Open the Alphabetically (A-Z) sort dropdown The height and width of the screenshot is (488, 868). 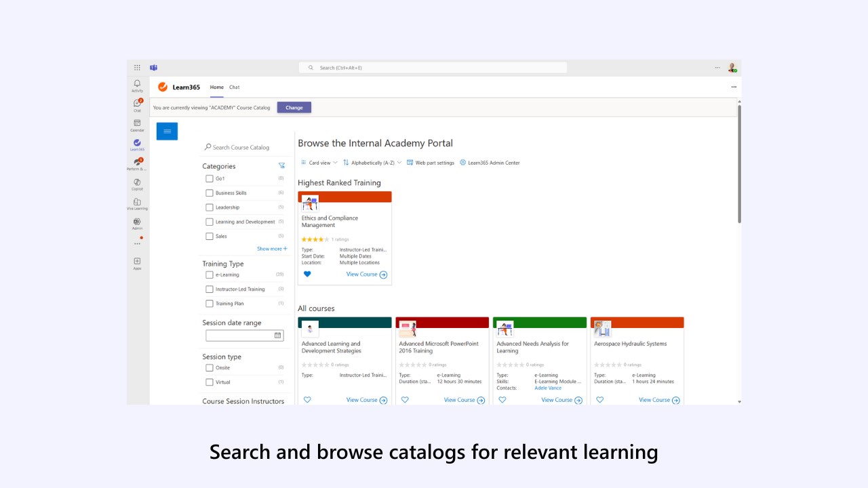(x=372, y=163)
